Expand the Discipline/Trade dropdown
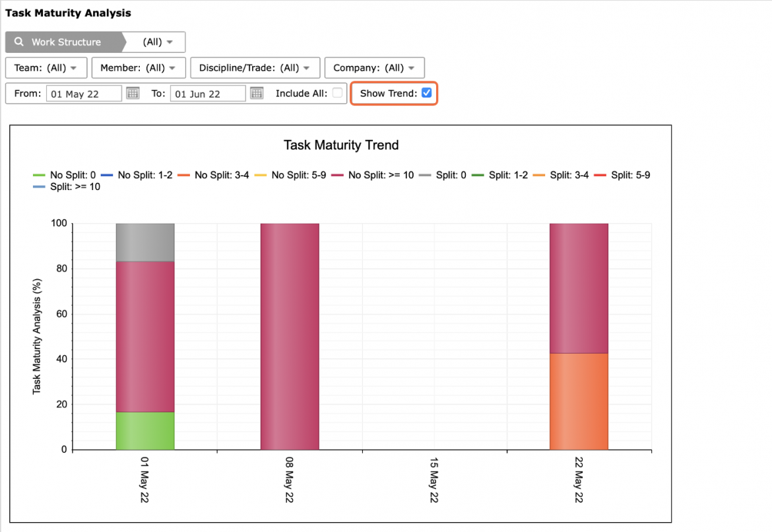This screenshot has width=772, height=532. pyautogui.click(x=255, y=68)
